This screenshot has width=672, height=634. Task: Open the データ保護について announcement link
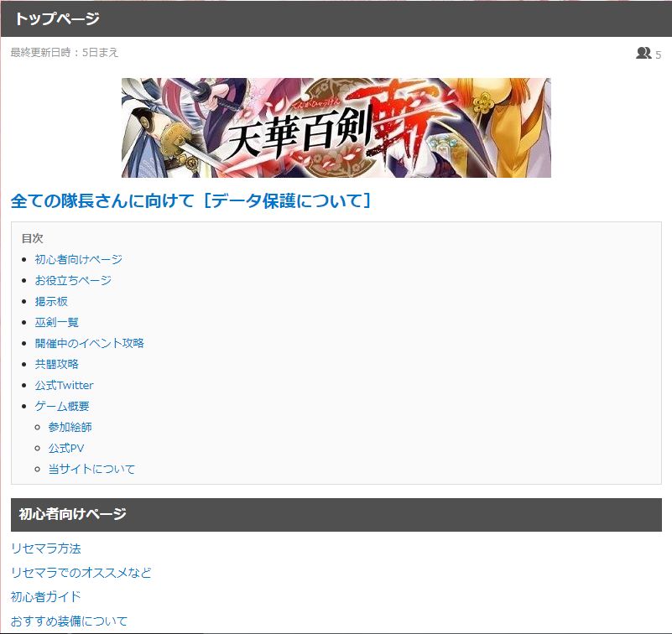pos(190,200)
